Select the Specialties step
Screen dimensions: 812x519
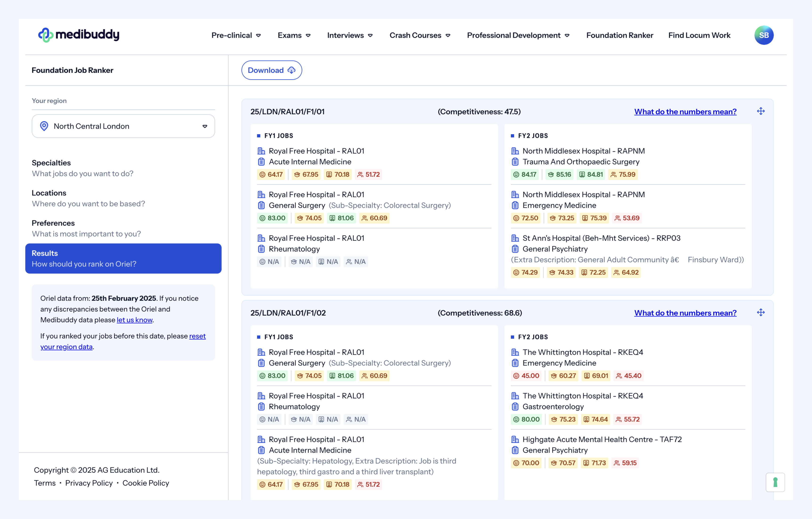pyautogui.click(x=83, y=168)
